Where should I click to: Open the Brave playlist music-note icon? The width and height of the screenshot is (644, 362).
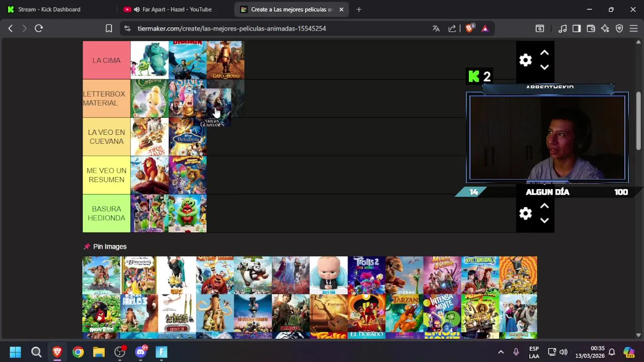tap(563, 29)
